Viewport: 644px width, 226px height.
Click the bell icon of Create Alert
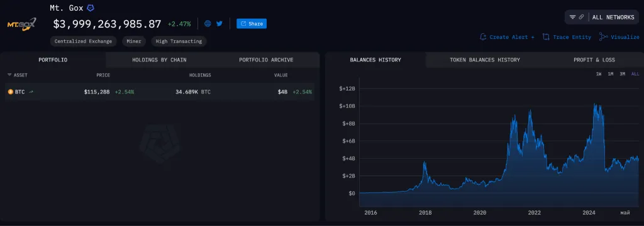click(483, 37)
